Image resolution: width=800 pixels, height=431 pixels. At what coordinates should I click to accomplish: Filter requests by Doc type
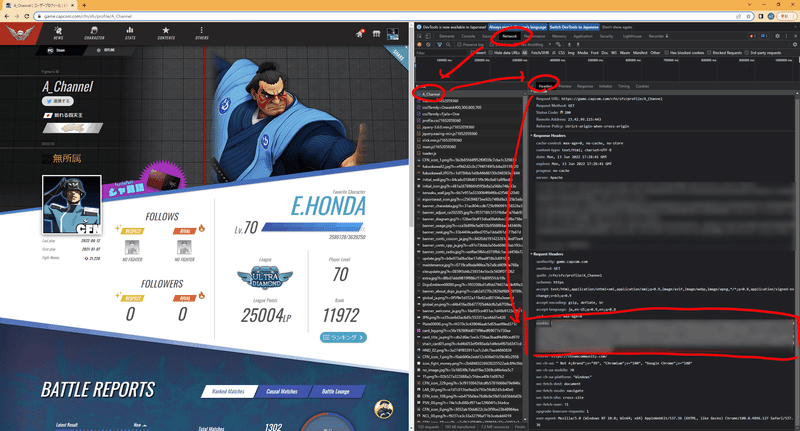[605, 53]
